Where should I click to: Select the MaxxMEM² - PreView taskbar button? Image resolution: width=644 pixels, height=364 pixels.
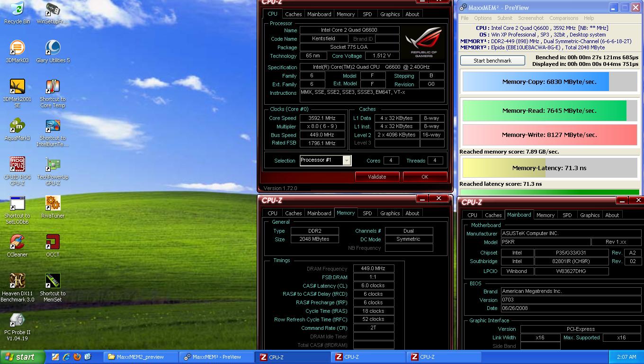pyautogui.click(x=216, y=357)
